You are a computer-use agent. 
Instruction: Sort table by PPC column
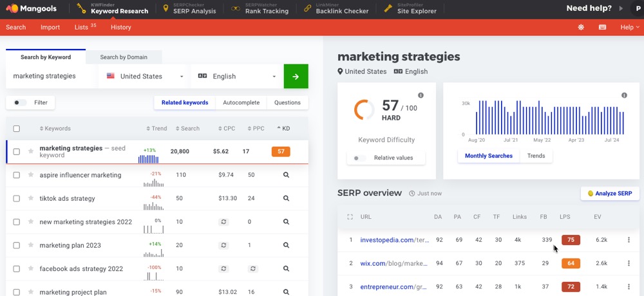click(256, 129)
